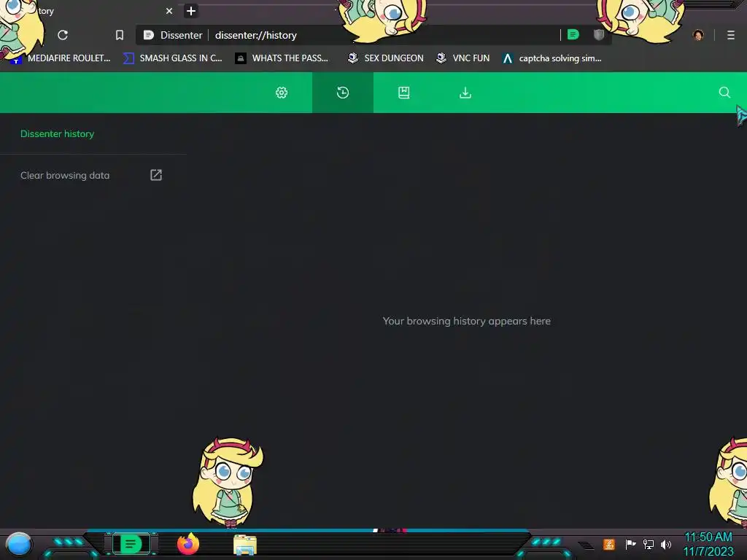
Task: Click the Java update tray icon
Action: click(609, 544)
